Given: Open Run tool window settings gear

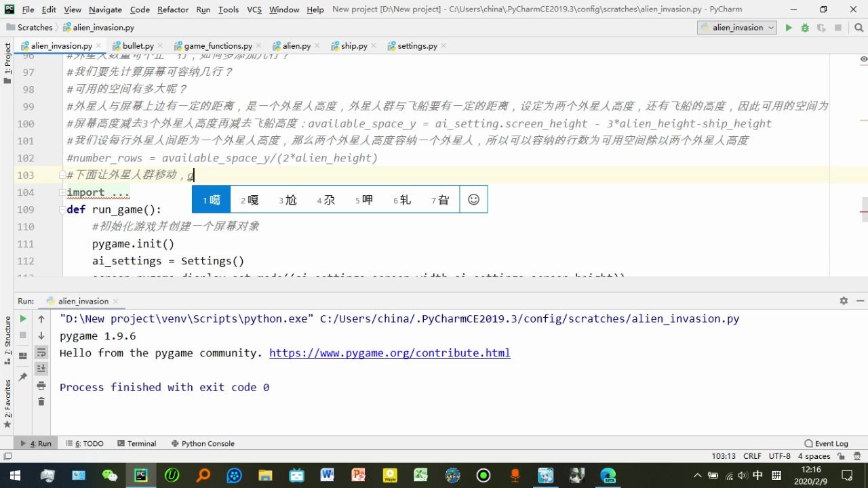Looking at the screenshot, I should coord(843,300).
